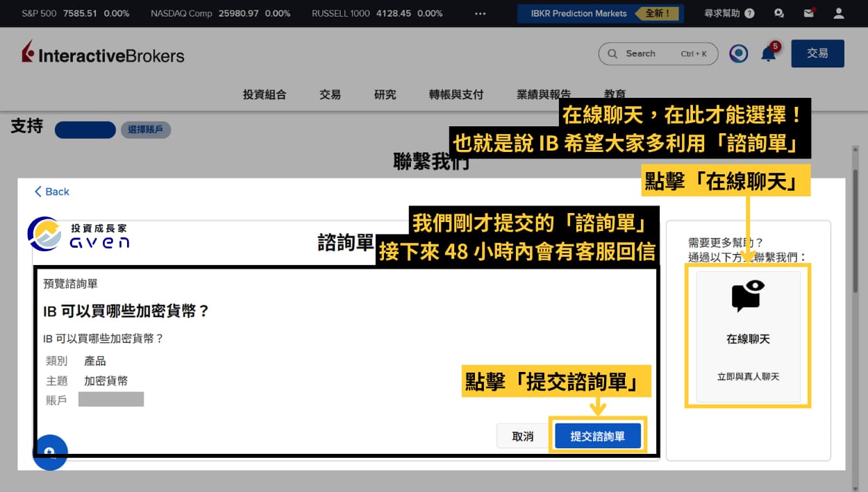Open the 在線聊天 card
This screenshot has height=492, width=868.
point(748,337)
